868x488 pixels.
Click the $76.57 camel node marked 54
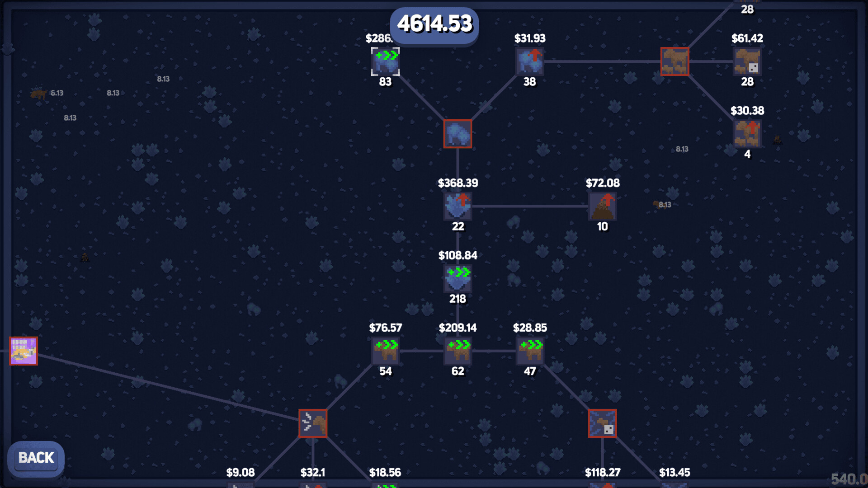[x=385, y=351]
